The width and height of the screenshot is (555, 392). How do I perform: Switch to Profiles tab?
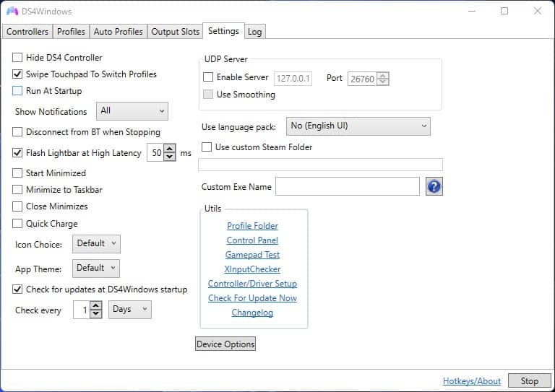point(71,32)
